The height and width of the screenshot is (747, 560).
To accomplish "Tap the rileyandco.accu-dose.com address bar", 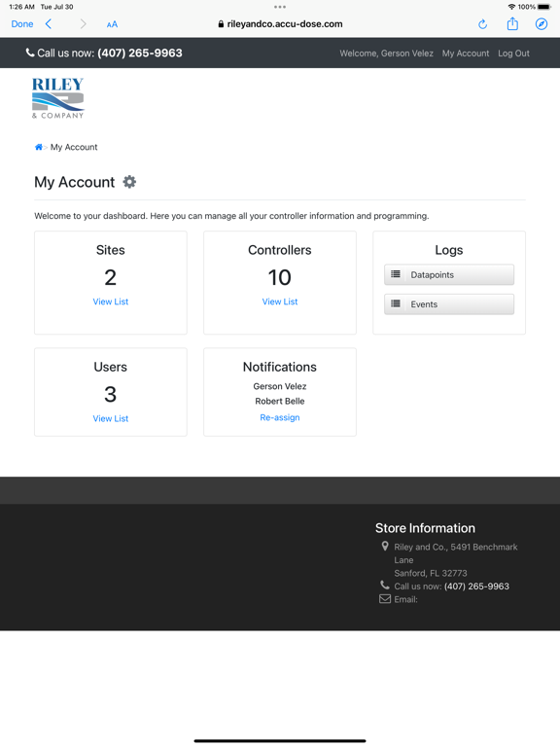I will click(280, 24).
